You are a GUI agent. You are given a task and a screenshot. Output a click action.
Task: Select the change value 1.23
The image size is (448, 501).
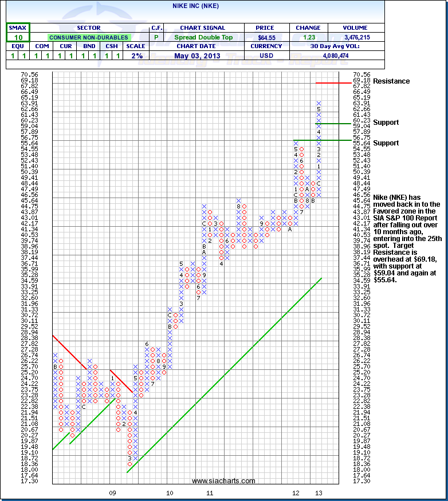click(x=308, y=37)
